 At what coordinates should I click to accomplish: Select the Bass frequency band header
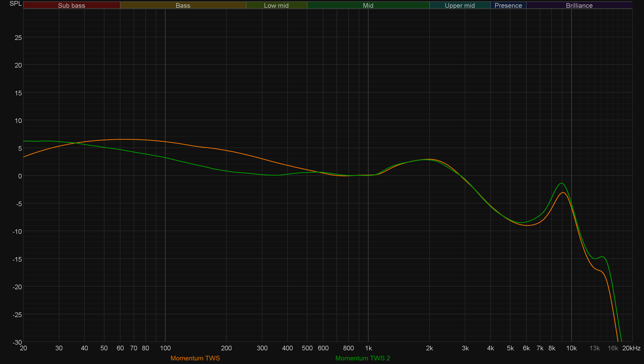[183, 5]
